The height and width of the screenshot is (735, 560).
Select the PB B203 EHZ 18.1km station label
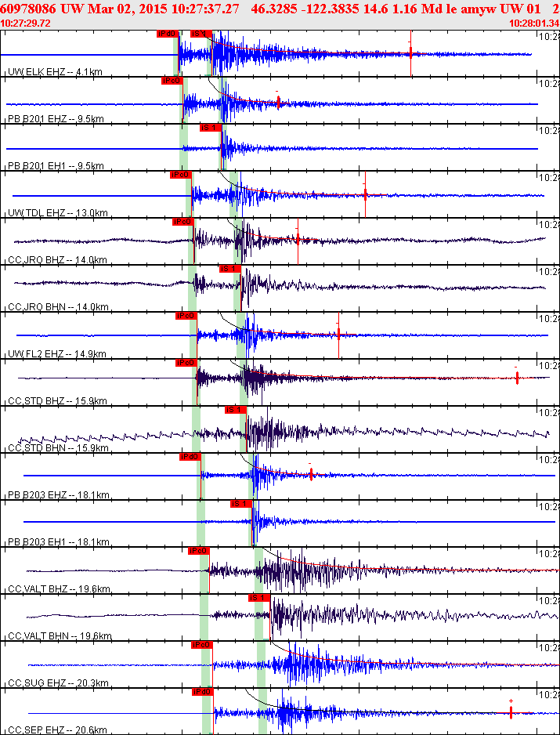[59, 495]
